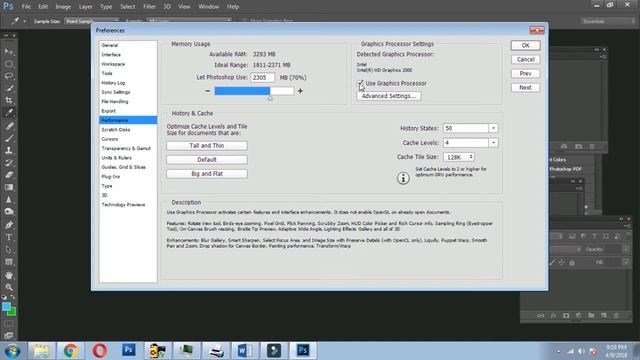Click the new group folder icon

click(591, 316)
